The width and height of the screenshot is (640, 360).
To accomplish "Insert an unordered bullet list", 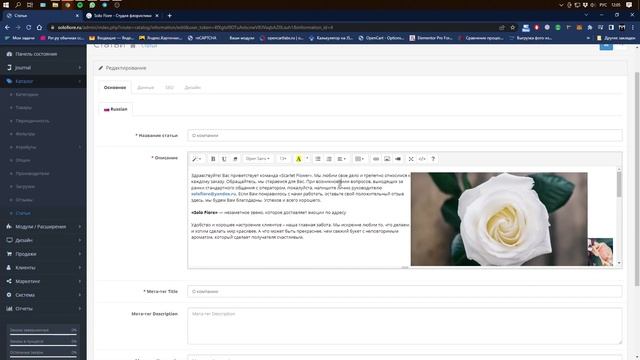I will (x=318, y=159).
